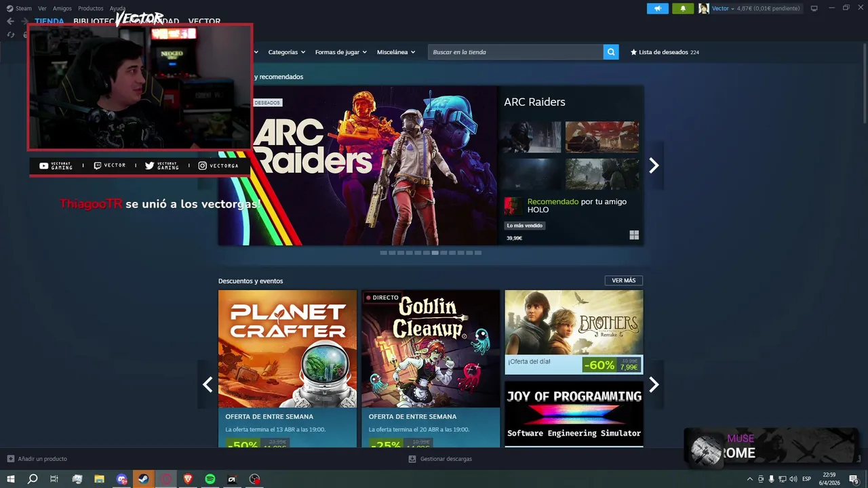Image resolution: width=868 pixels, height=488 pixels.
Task: Open Brave browser from the taskbar
Action: tap(188, 479)
